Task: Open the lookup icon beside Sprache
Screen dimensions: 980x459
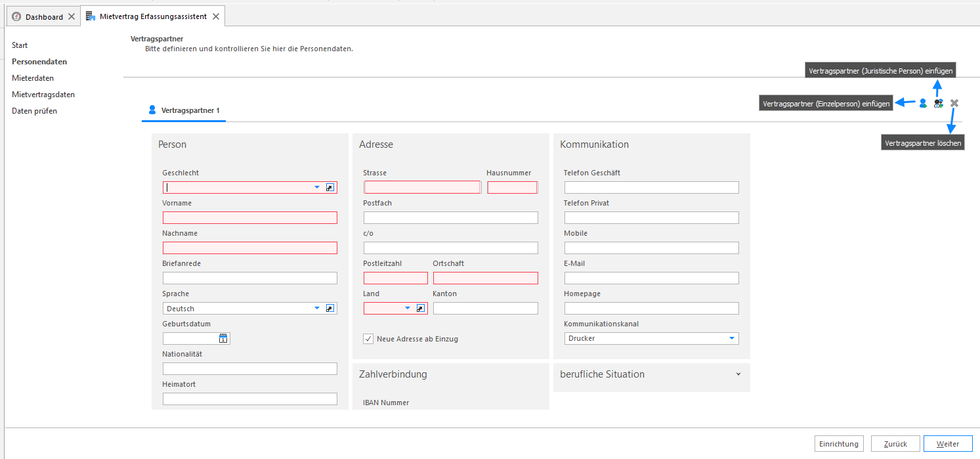Action: click(x=330, y=308)
